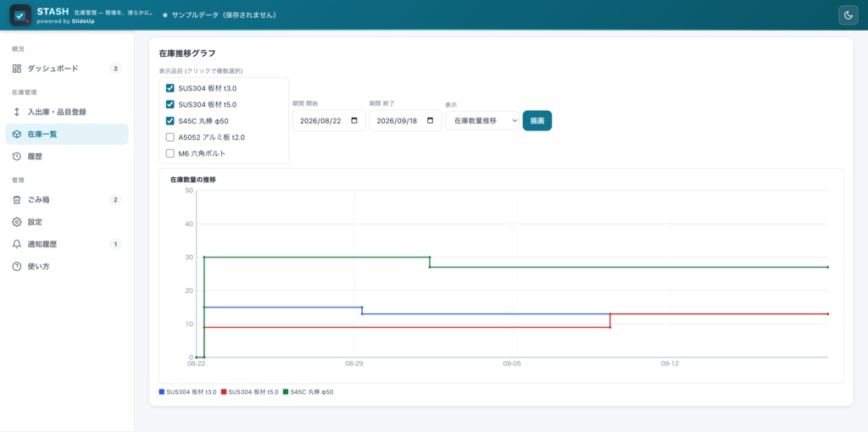Click the 09-12 x-axis label
The height and width of the screenshot is (432, 868).
pos(670,364)
